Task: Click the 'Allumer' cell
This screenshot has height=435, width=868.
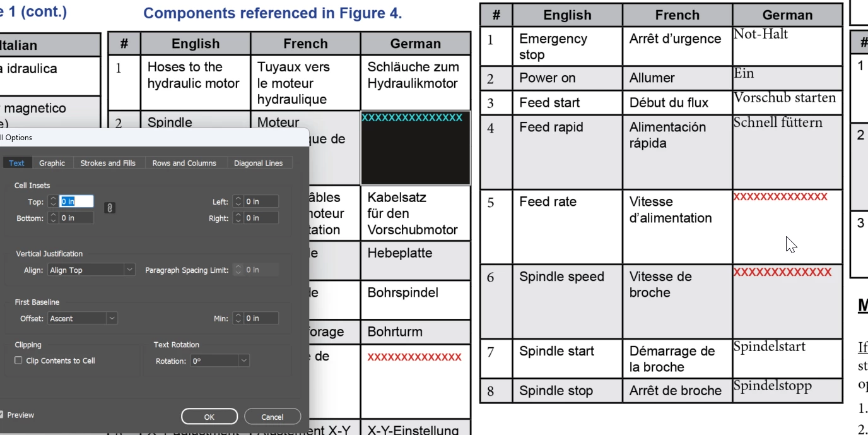Action: pyautogui.click(x=677, y=78)
